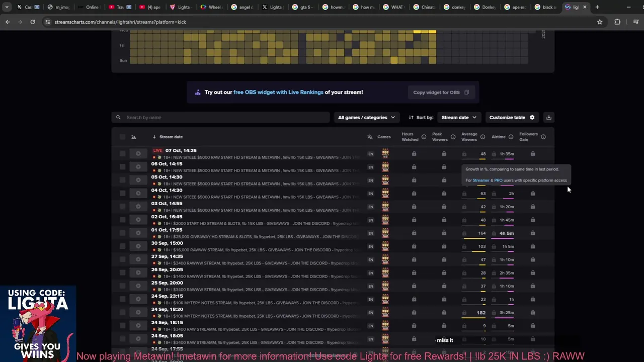
Task: Click Followers Gain lock for 01 Oct, 17:55
Action: point(533,233)
